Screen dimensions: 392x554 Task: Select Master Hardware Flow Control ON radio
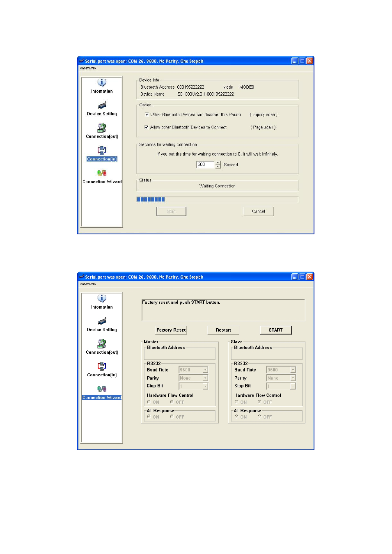click(149, 402)
